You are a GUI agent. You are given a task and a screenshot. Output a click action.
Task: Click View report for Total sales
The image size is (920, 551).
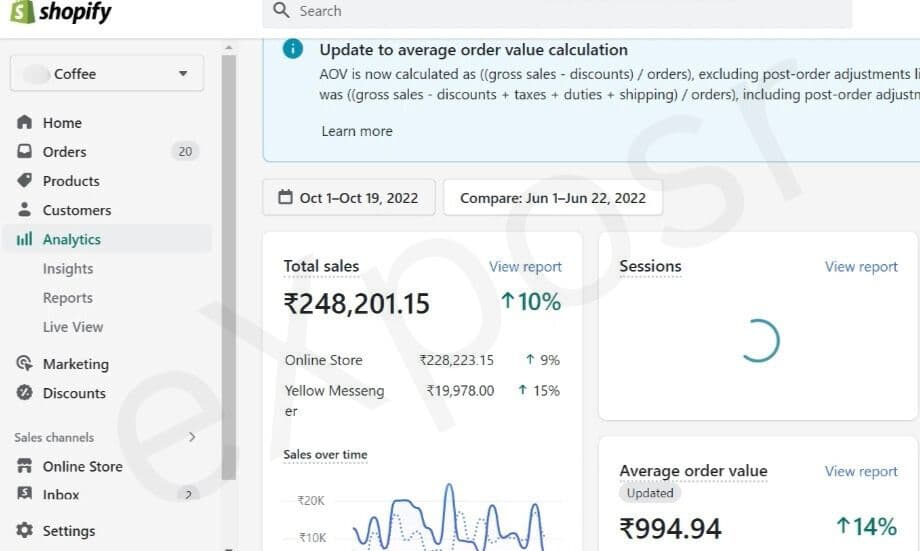coord(526,267)
